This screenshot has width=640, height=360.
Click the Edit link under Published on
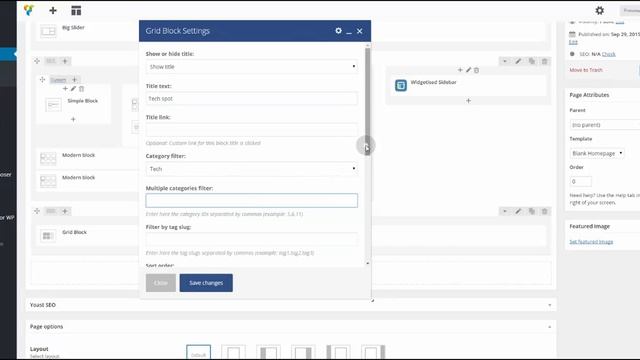pos(573,42)
